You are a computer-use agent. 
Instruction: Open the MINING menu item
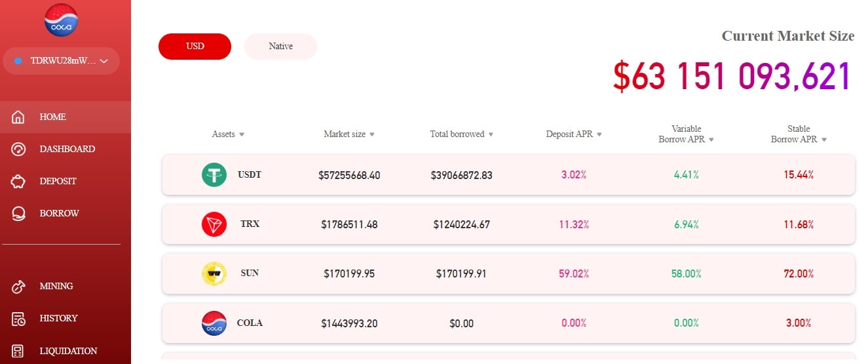point(66,287)
